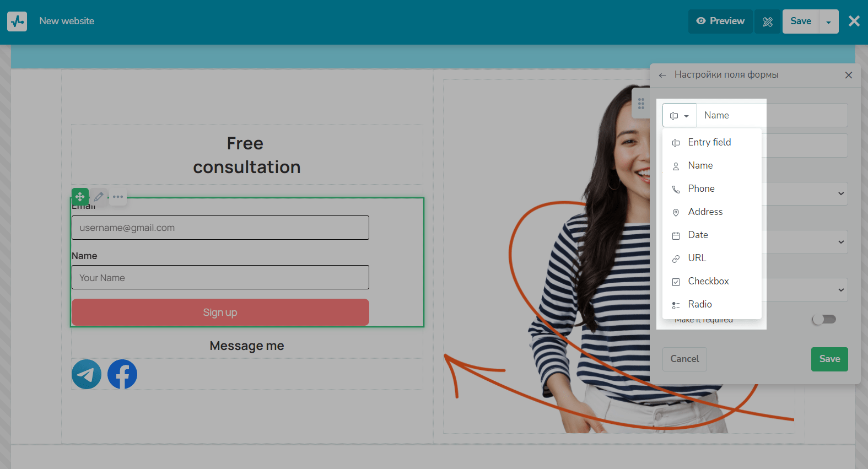Click the six-dot drag handle on the image block
This screenshot has width=868, height=469.
click(641, 104)
